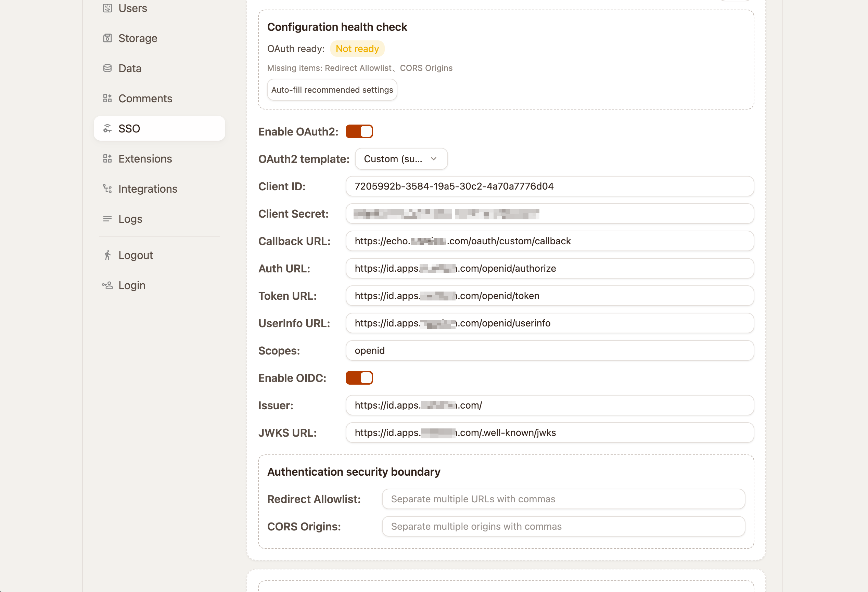Focus the Client Secret field
The height and width of the screenshot is (592, 868).
(x=549, y=214)
